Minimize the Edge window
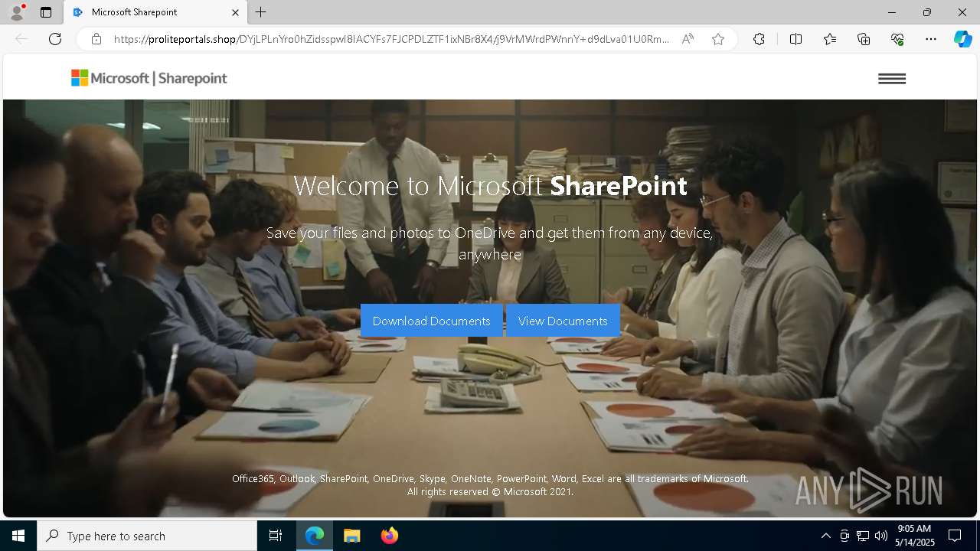980x551 pixels. tap(892, 12)
